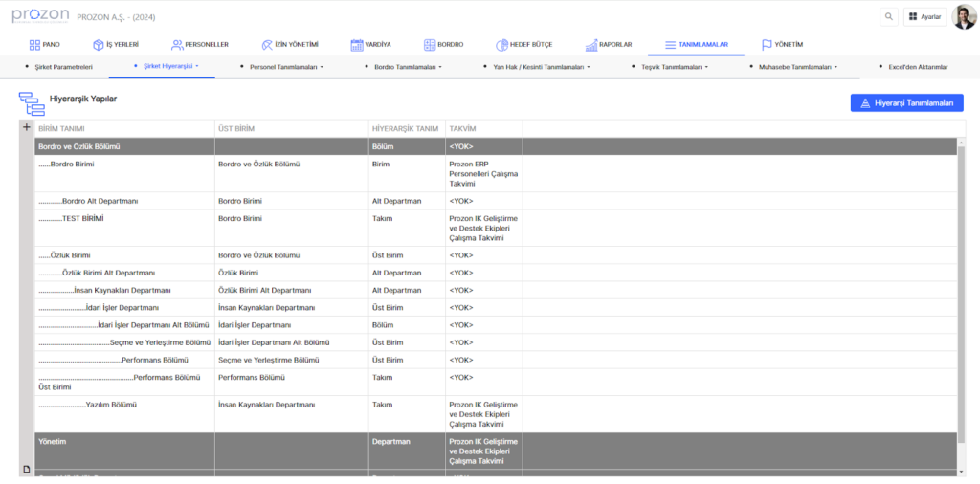Click the RAPORLAR reports icon
Image resolution: width=980 pixels, height=484 pixels.
[x=591, y=45]
